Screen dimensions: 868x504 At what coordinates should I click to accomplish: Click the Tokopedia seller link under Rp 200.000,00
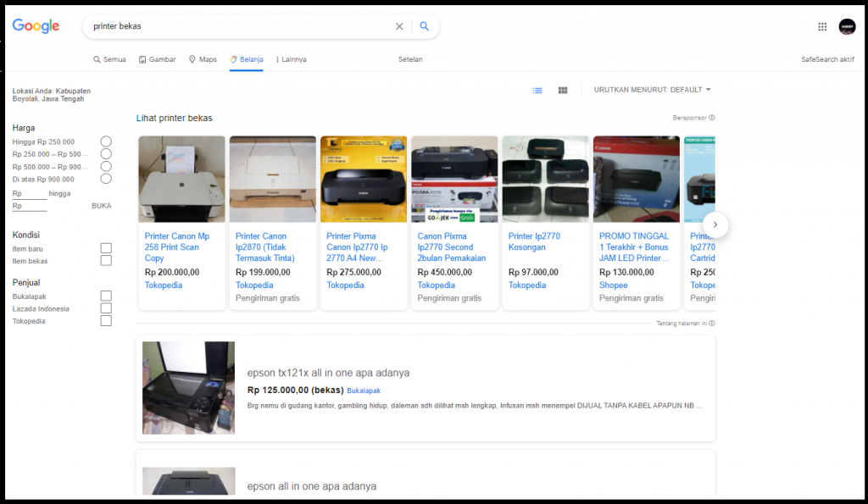[x=164, y=285]
